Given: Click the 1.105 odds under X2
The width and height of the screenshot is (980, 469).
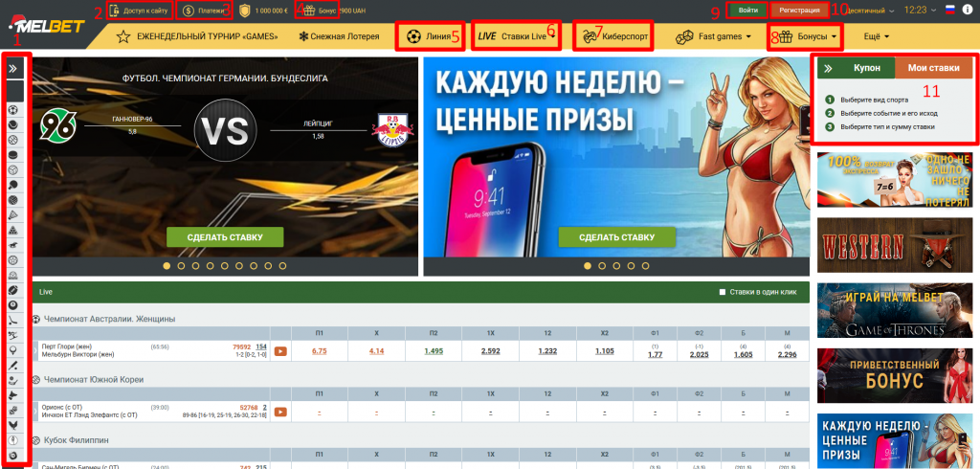Looking at the screenshot, I should tap(605, 351).
